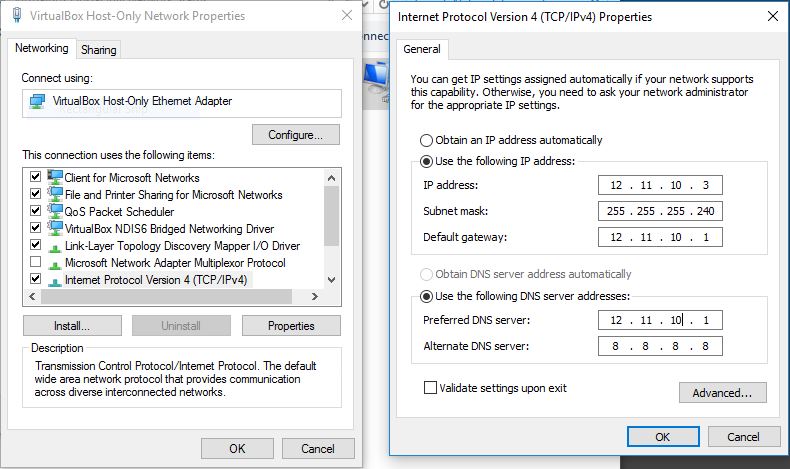Click the Client for Microsoft Networks icon

pos(55,177)
